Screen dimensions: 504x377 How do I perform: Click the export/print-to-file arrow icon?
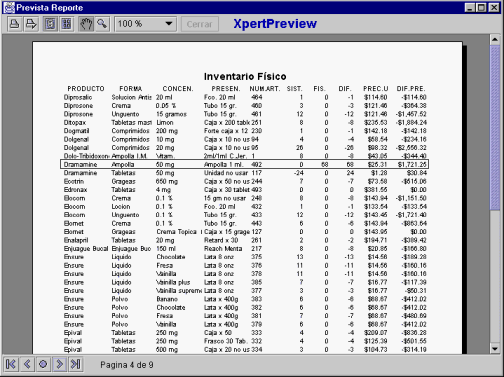31,24
